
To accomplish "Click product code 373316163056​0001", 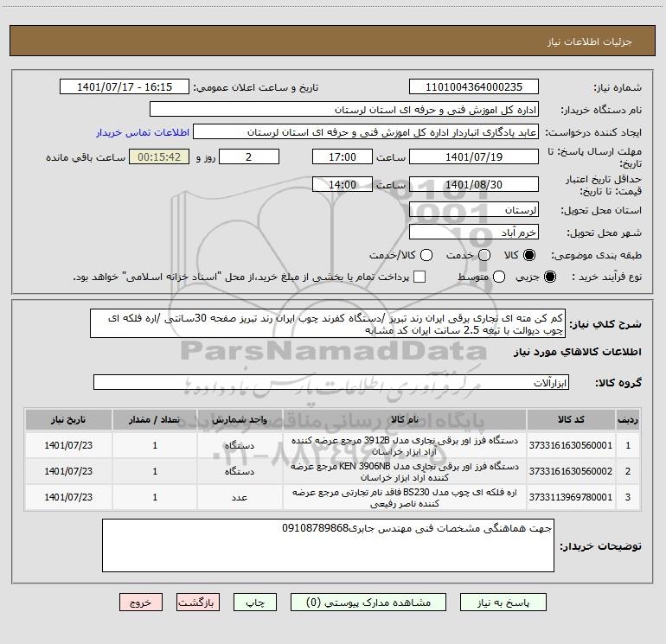I will coord(571,445).
